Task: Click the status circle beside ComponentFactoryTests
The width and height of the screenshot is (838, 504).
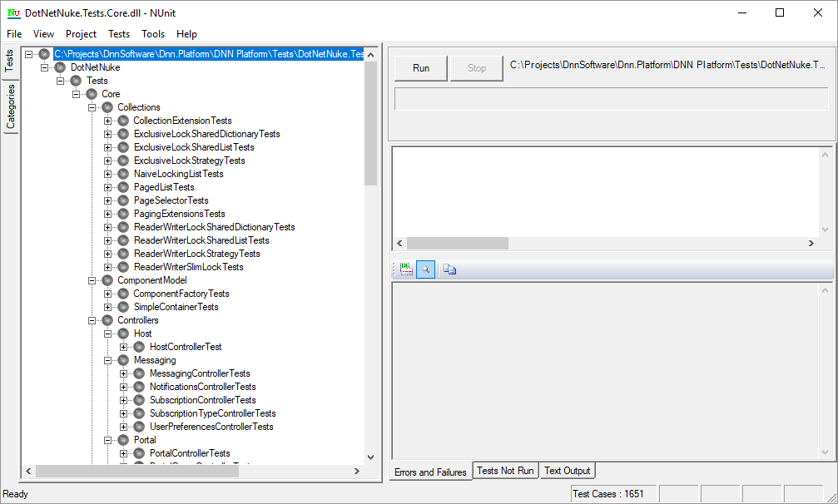Action: (x=123, y=294)
